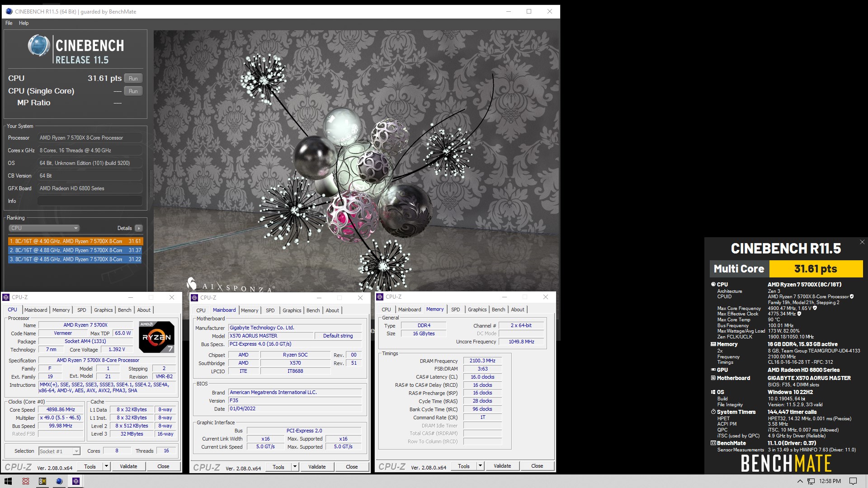Open the Cinebench Help menu
868x488 pixels.
(24, 23)
